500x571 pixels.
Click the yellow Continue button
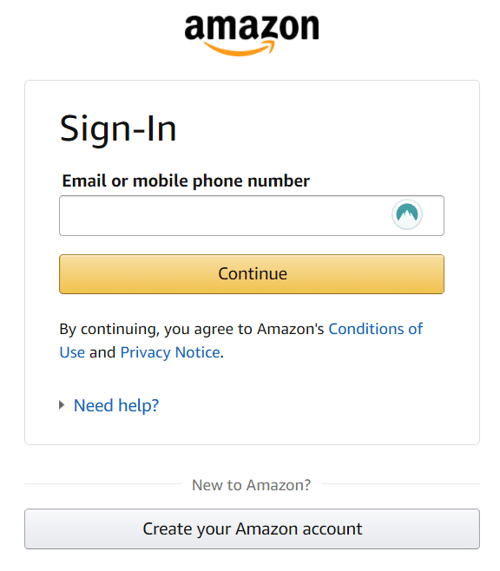pos(252,274)
